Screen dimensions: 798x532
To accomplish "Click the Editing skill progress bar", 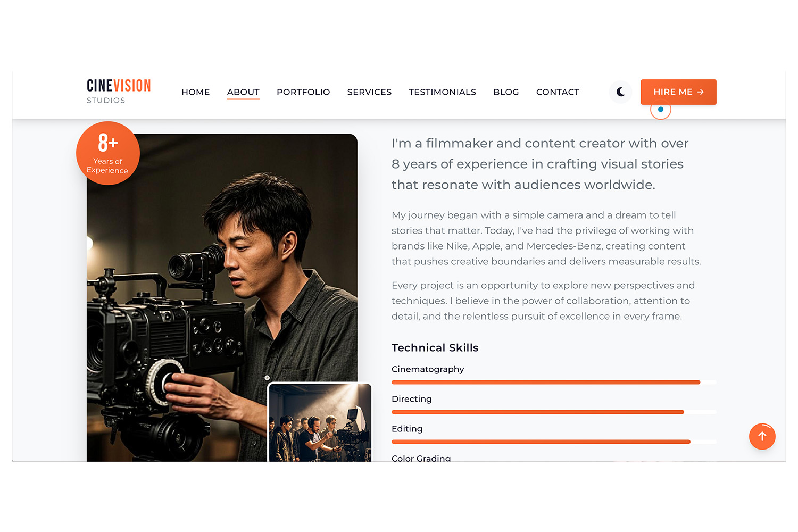I will click(553, 442).
